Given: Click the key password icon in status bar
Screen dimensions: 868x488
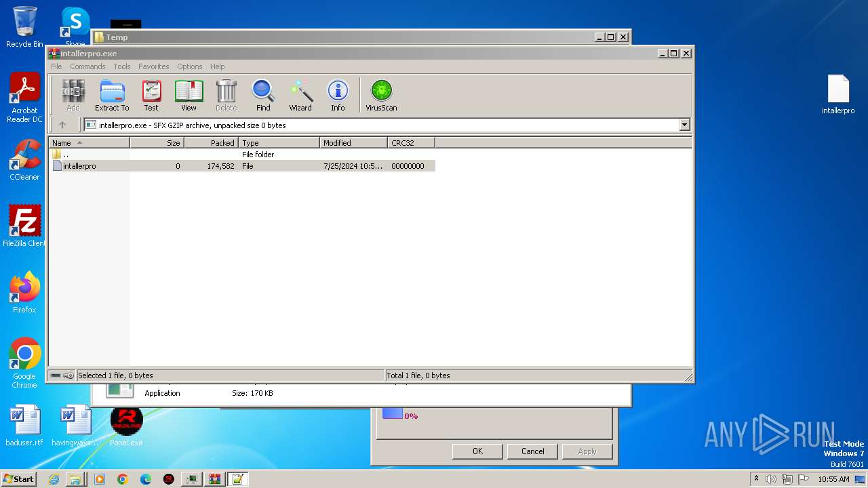Looking at the screenshot, I should coord(68,375).
